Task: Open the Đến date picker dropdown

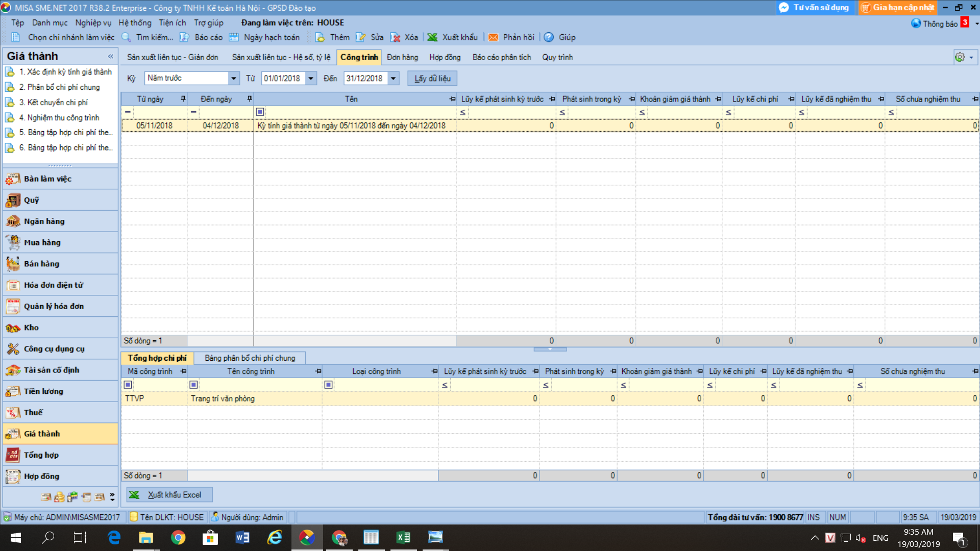Action: (393, 78)
